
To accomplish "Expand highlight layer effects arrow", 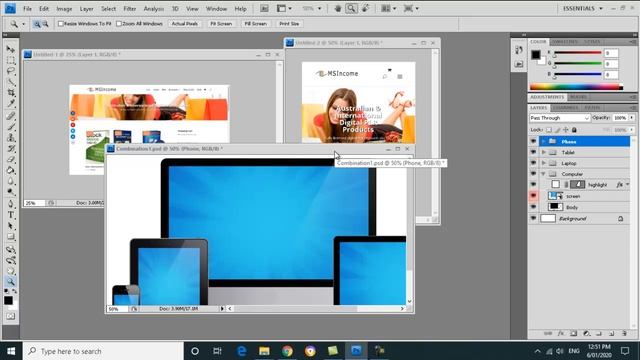I will [x=628, y=185].
